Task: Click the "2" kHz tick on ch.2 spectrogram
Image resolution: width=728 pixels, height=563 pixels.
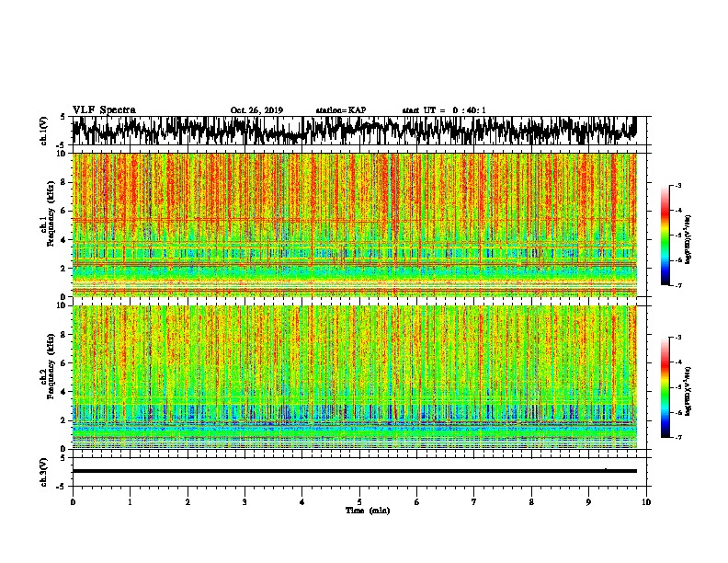Action: 64,420
